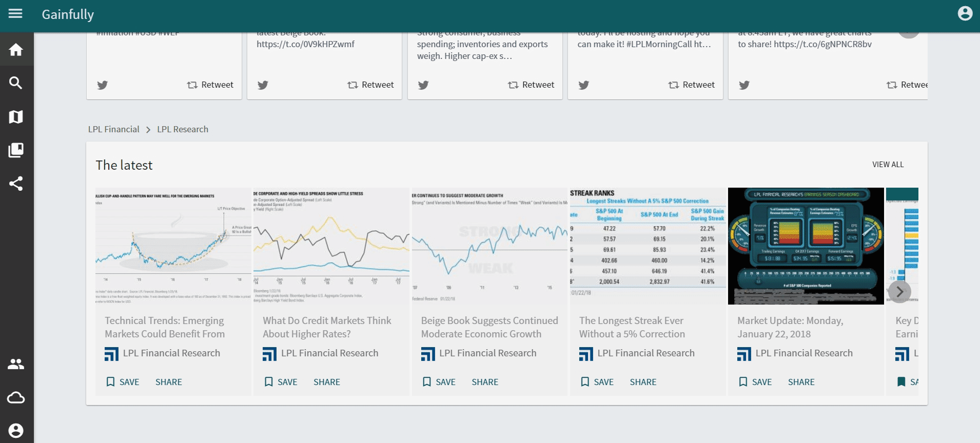Image resolution: width=980 pixels, height=443 pixels.
Task: Share the Market Update article
Action: click(801, 382)
